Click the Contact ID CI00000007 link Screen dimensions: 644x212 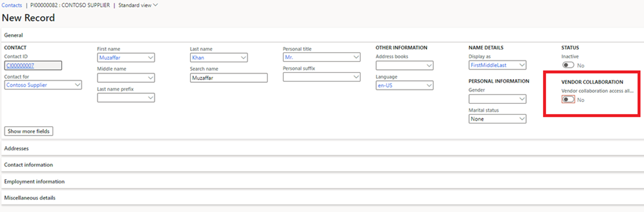[20, 66]
